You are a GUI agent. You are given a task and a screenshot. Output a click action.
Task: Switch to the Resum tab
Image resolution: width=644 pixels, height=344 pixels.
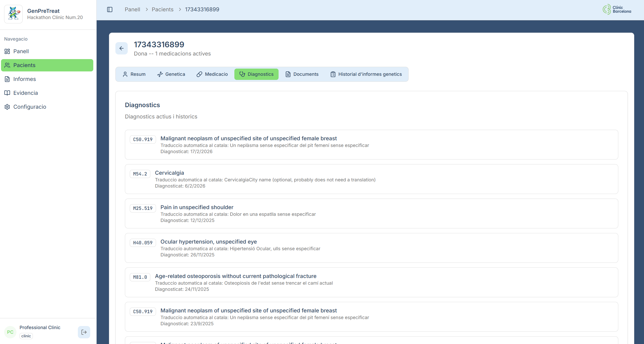coord(134,74)
